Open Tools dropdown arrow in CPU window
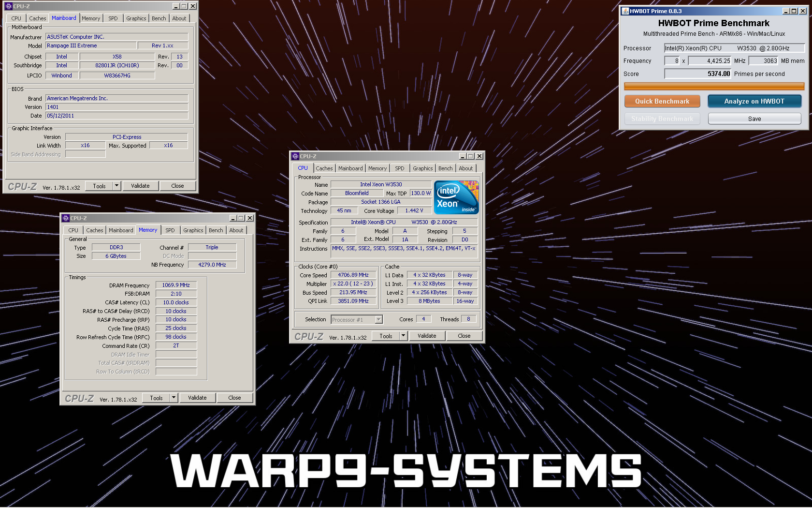Viewport: 812px width, 508px height. point(403,336)
